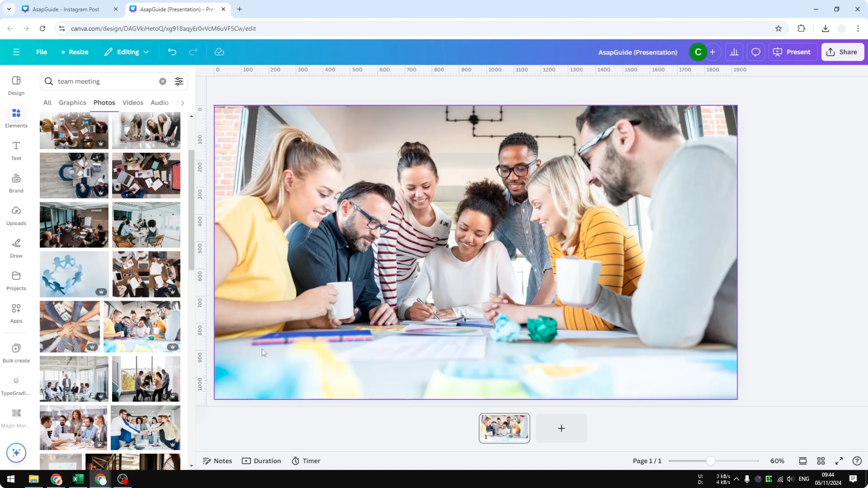Open the hamburger main menu

16,52
